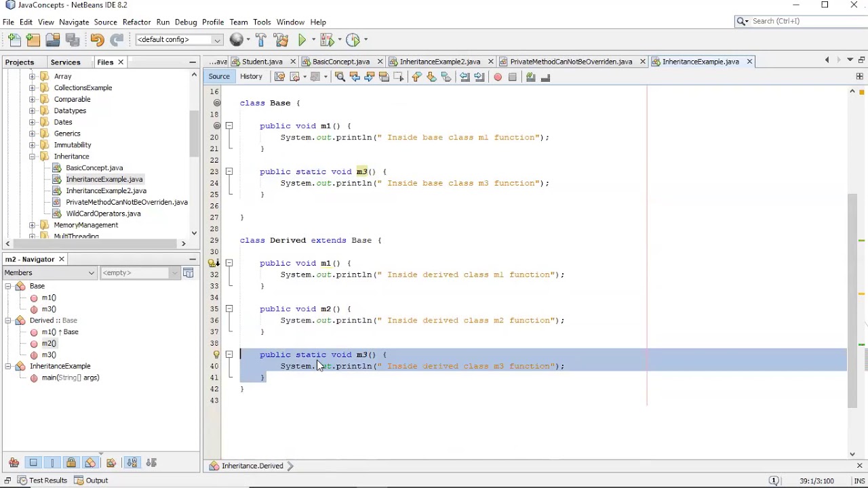Click the Build Project hammer icon
The width and height of the screenshot is (868, 488).
(261, 39)
